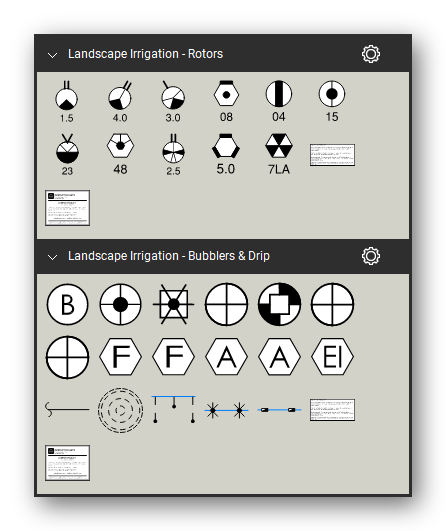Select the 4.0 rotor symbol
Screen dimensions: 446x531
120,102
